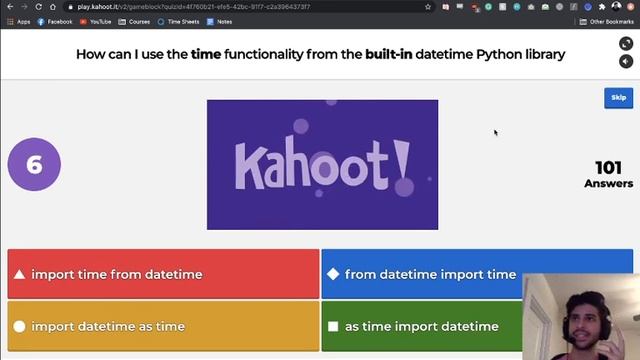Click the webcam overlay video
The width and height of the screenshot is (640, 360).
point(581,317)
